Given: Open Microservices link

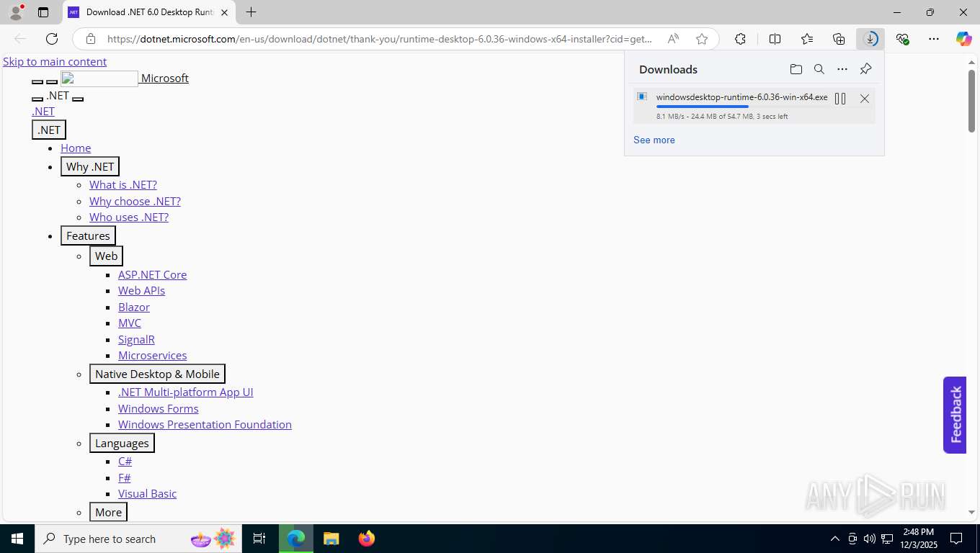Looking at the screenshot, I should point(152,355).
